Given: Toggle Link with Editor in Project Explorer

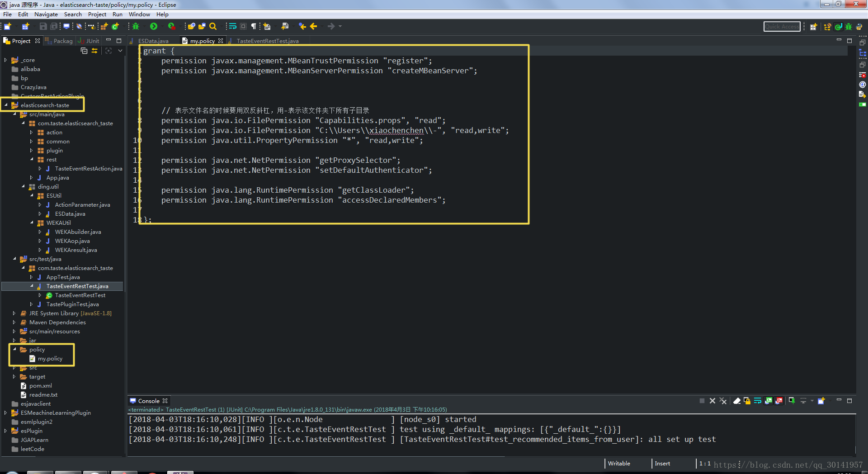Looking at the screenshot, I should 94,51.
